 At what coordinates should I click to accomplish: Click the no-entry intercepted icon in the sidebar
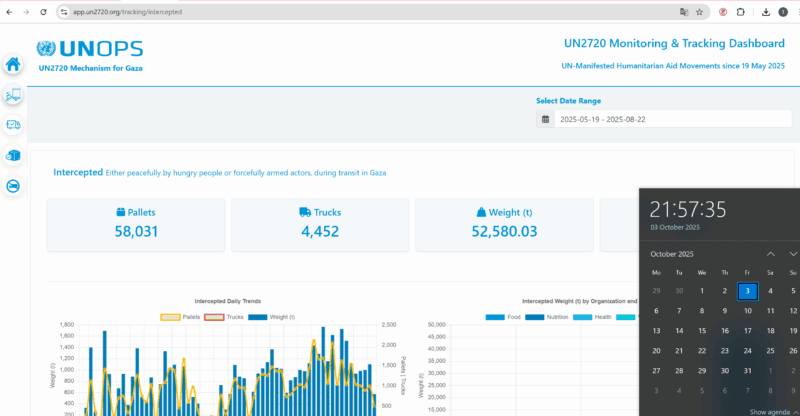[x=13, y=186]
